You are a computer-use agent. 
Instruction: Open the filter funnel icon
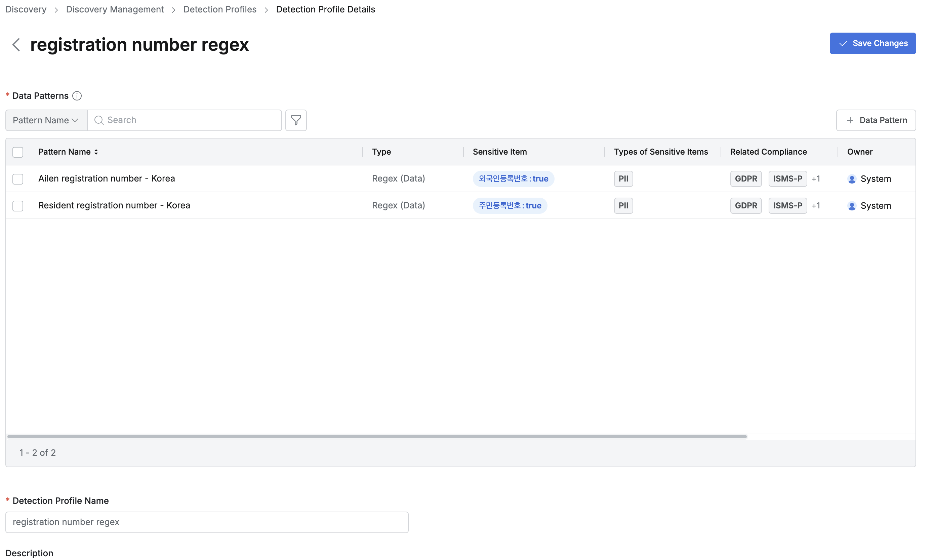[x=296, y=120]
